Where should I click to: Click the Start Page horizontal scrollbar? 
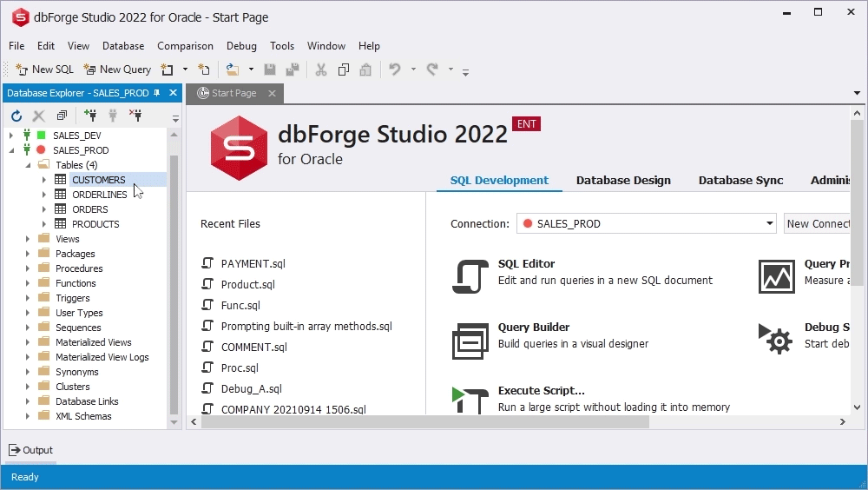click(425, 422)
